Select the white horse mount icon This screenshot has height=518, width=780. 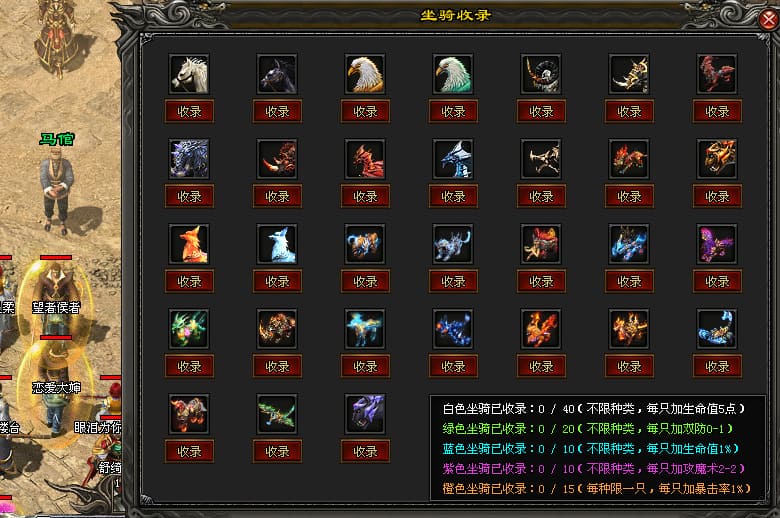click(x=189, y=74)
